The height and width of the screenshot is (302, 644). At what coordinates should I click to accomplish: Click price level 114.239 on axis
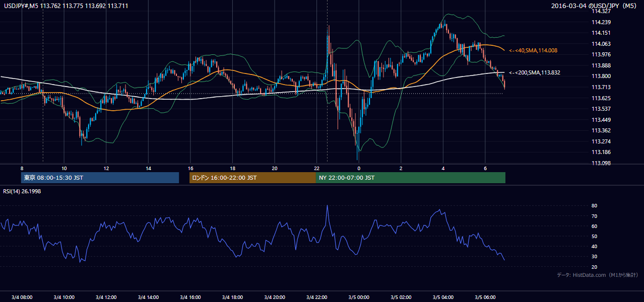coord(601,22)
